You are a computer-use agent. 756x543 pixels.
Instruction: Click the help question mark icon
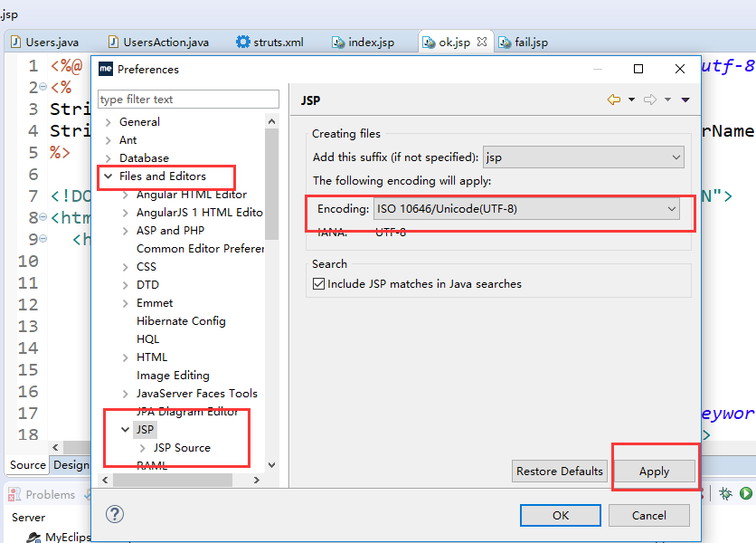pyautogui.click(x=115, y=514)
